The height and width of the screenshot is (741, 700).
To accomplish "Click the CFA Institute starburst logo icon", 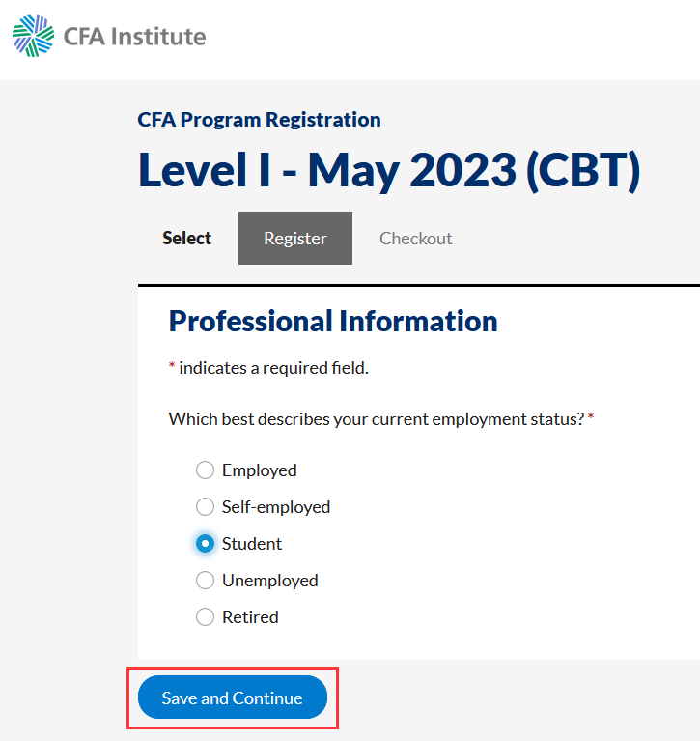I will click(x=33, y=36).
